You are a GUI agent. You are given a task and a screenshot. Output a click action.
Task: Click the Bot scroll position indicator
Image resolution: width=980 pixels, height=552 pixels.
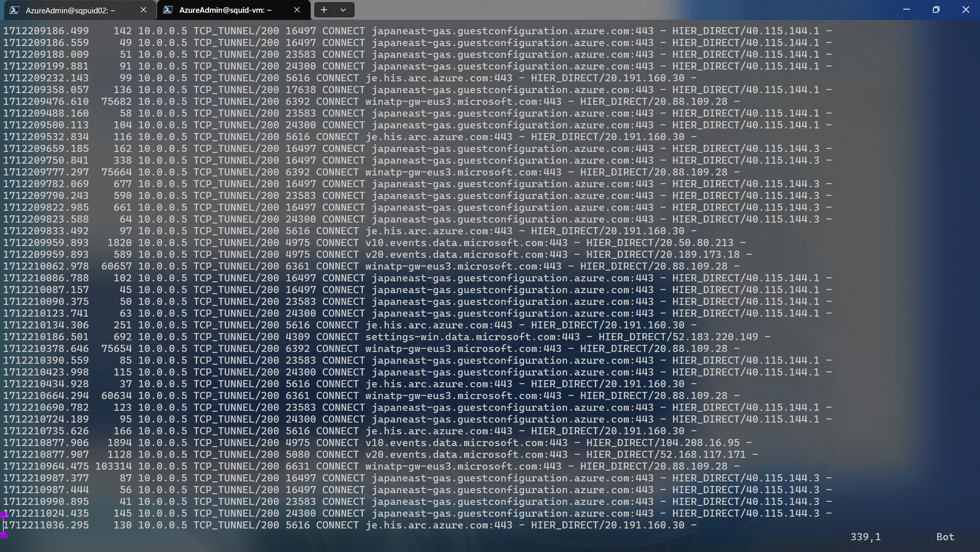[x=945, y=537]
